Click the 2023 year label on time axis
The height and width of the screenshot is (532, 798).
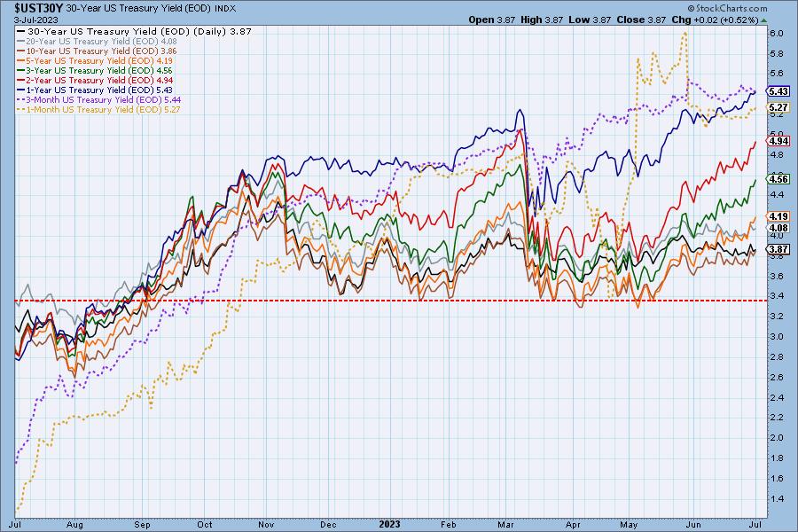(x=390, y=524)
